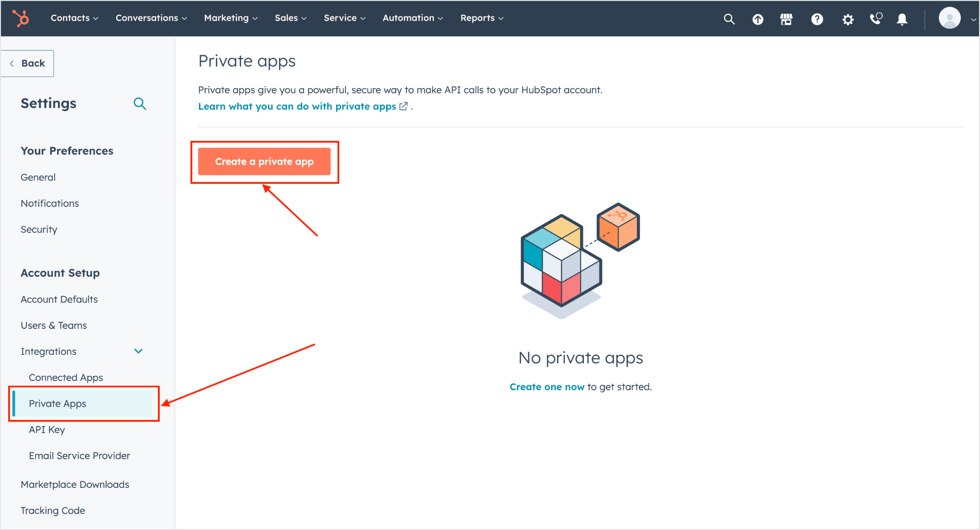Image resolution: width=980 pixels, height=530 pixels.
Task: Click the API Key settings item
Action: click(x=47, y=429)
